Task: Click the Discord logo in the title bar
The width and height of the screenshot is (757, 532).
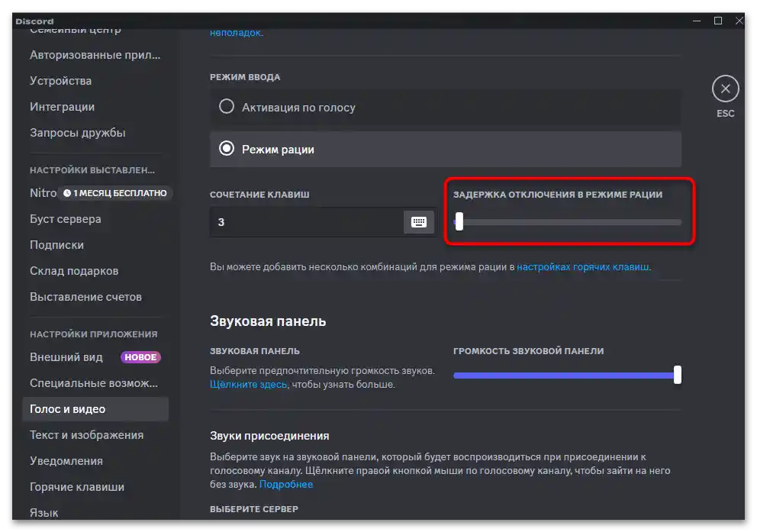Action: 34,21
